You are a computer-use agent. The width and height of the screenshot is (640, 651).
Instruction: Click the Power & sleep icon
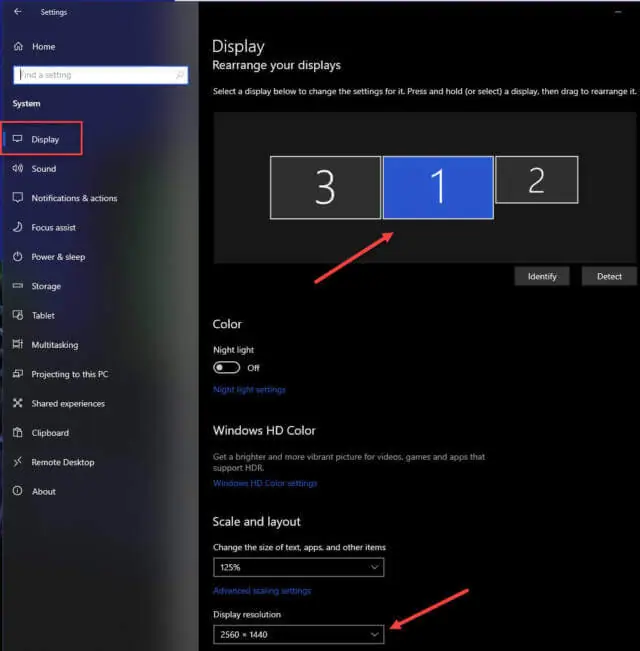tap(17, 256)
